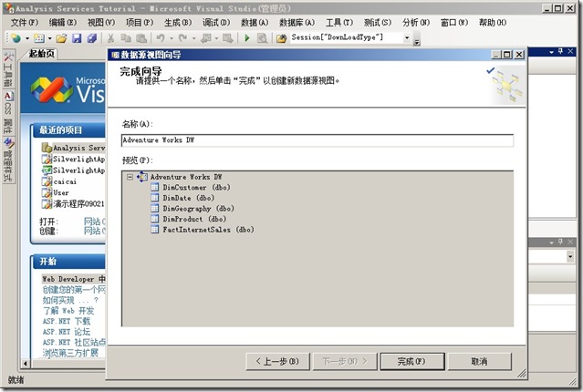The image size is (583, 392).
Task: Open the 数据库(A) menu
Action: point(297,23)
